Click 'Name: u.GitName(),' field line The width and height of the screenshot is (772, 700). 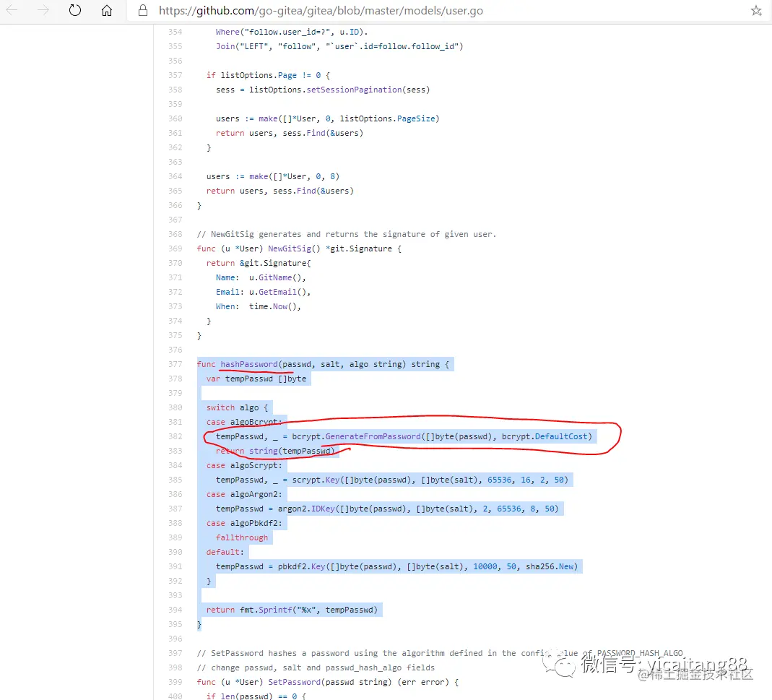[x=261, y=278]
